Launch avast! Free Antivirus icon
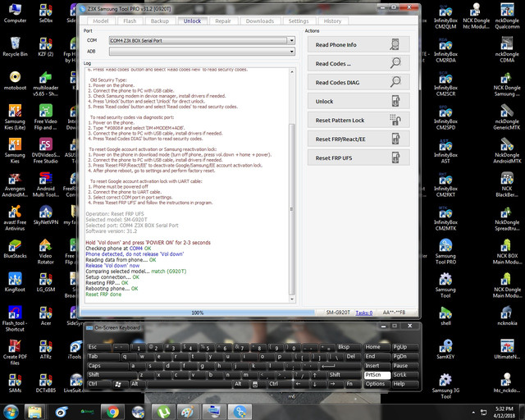525x420 pixels. pyautogui.click(x=15, y=218)
